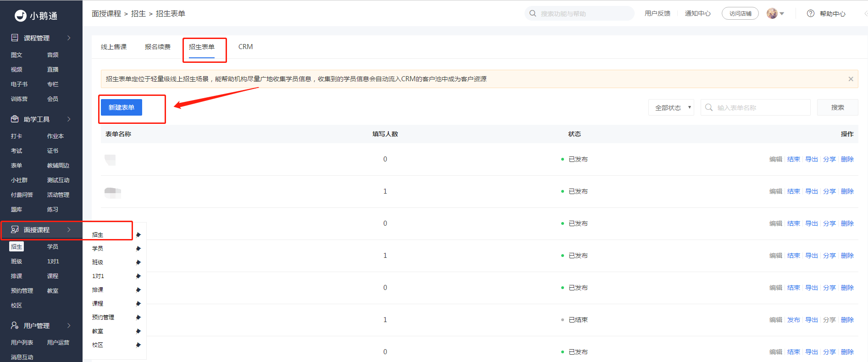Pin the 1对1 submenu item

coord(138,276)
